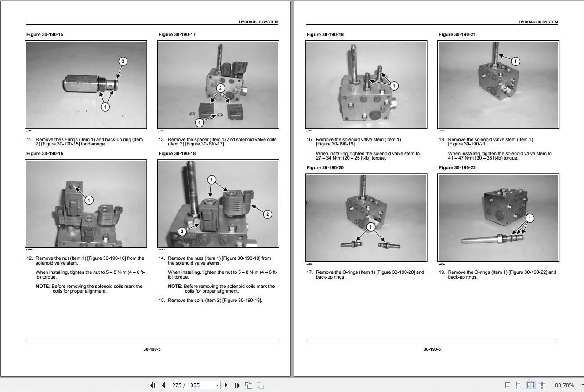Click Figure 30-190-18 solenoid coils photo
This screenshot has height=392, width=584.
218,204
